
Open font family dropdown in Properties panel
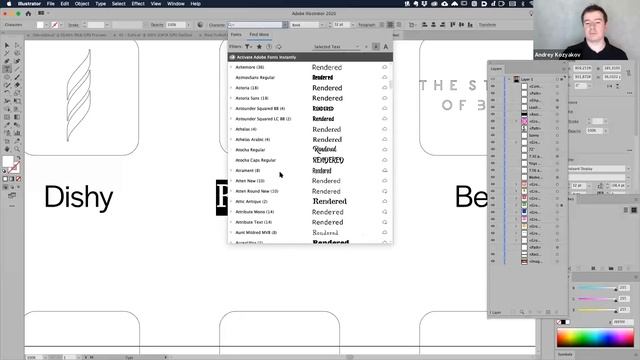(x=628, y=169)
